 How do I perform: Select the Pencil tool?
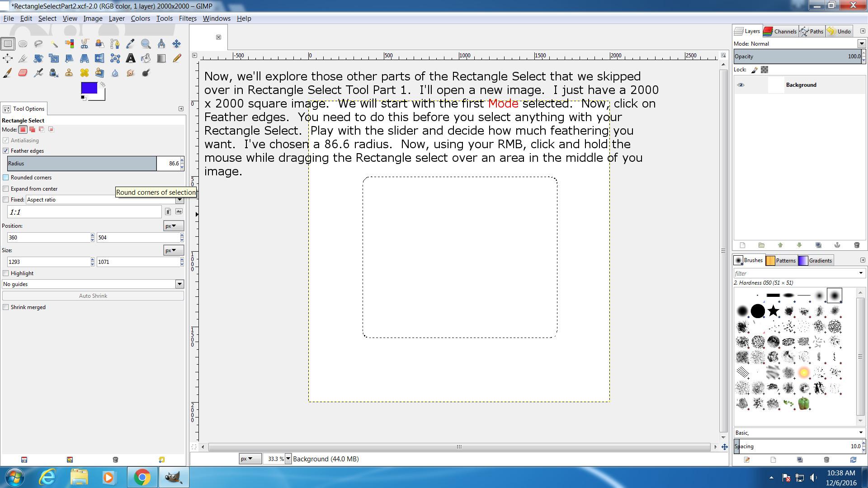coord(176,58)
